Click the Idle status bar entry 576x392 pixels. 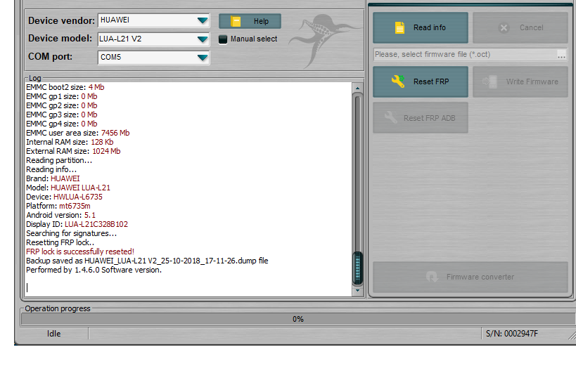point(53,334)
